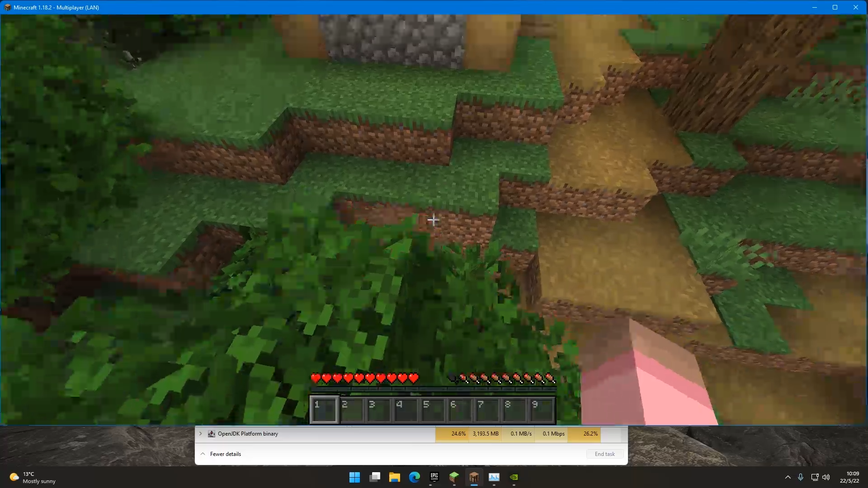Open Task View from the taskbar
The height and width of the screenshot is (488, 868).
tap(374, 477)
